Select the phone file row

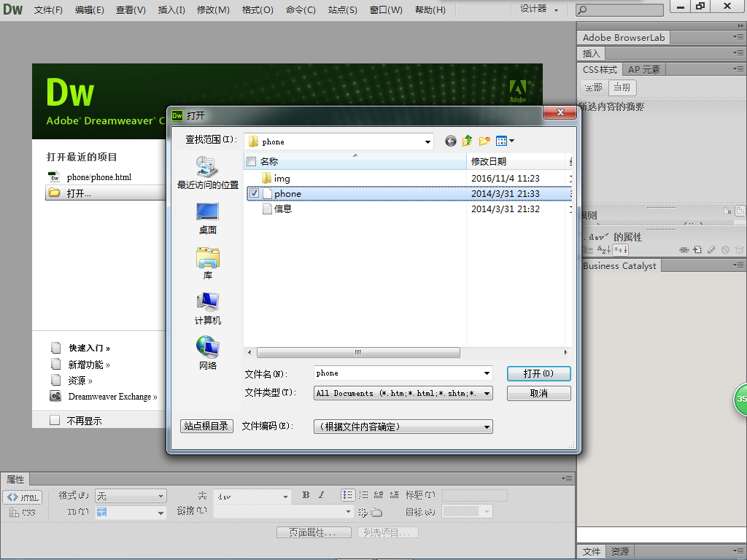[409, 194]
